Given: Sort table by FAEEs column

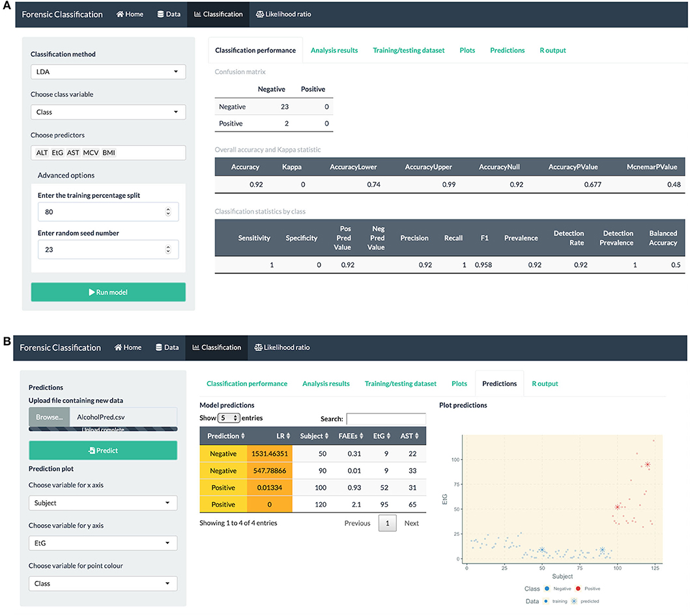Looking at the screenshot, I should (351, 436).
